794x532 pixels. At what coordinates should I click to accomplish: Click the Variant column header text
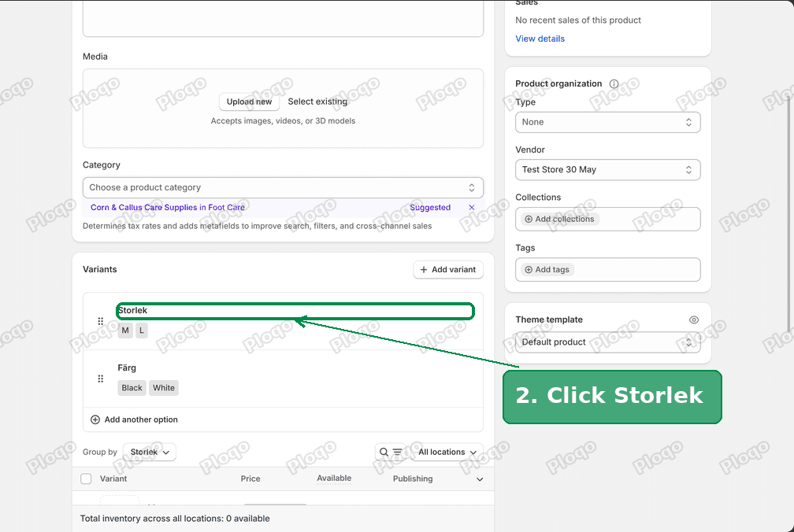point(113,479)
